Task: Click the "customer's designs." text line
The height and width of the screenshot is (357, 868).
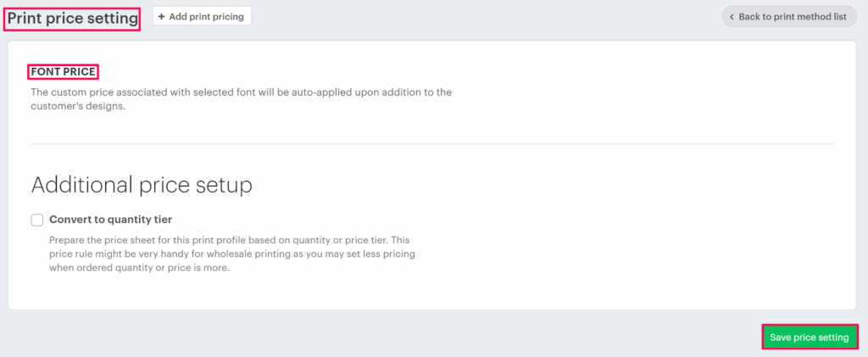Action: (x=78, y=107)
